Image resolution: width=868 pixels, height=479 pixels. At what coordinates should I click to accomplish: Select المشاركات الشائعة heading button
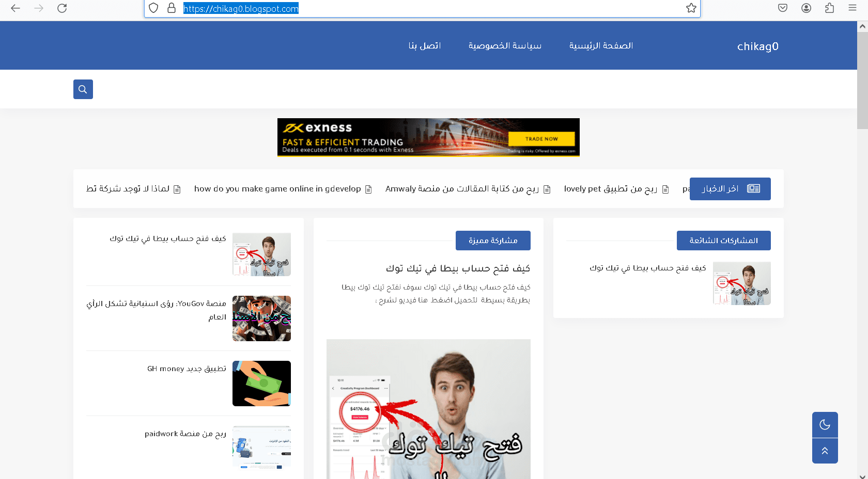pos(723,241)
